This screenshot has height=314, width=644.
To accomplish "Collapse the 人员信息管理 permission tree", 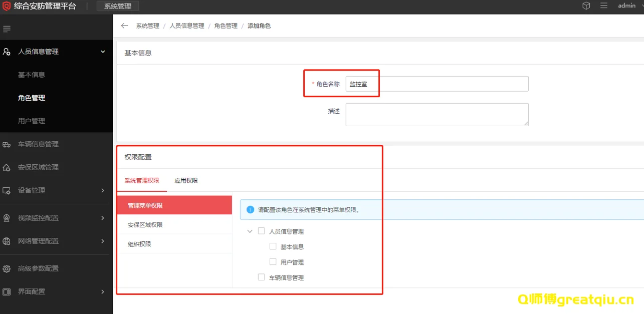I will 250,231.
